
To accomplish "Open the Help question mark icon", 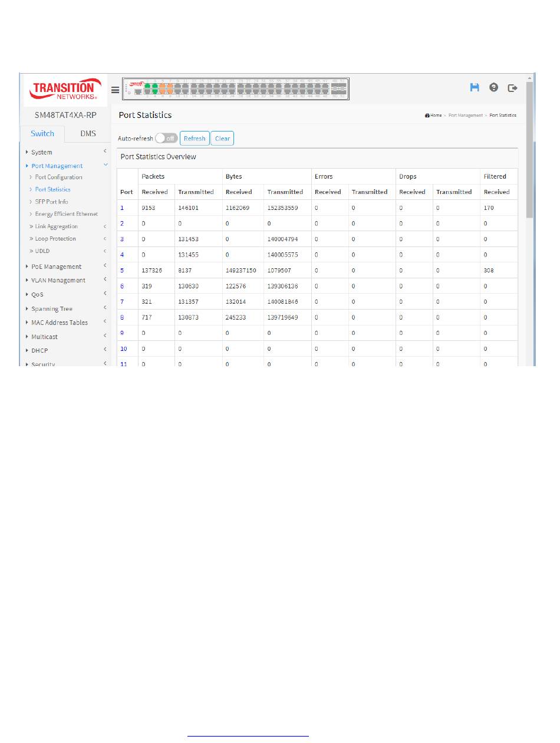I will 494,87.
